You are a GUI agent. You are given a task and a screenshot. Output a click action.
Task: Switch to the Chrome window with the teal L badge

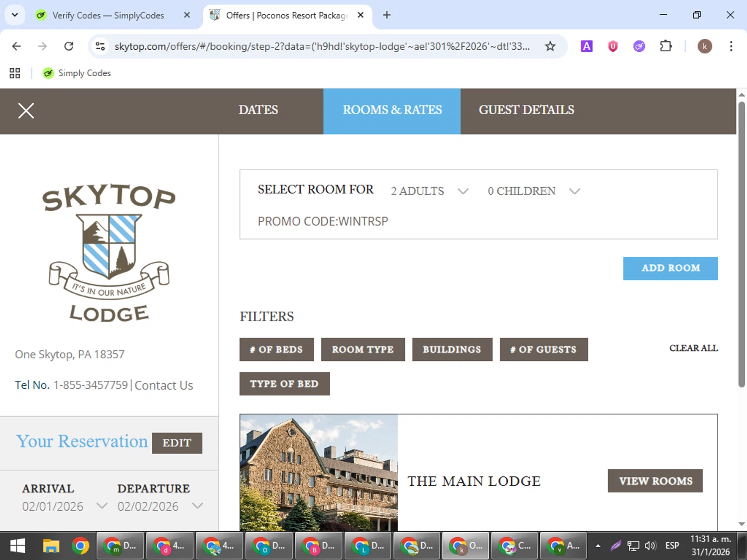coord(368,546)
